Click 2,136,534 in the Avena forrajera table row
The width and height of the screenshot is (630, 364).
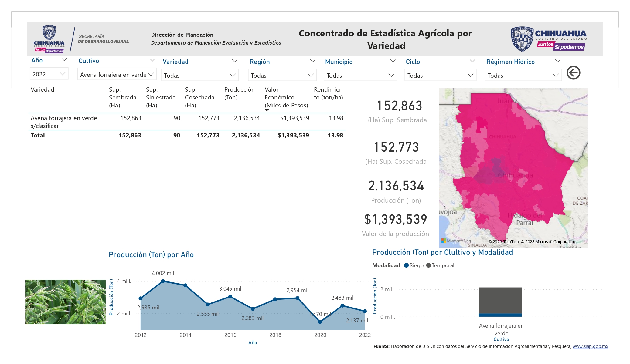pos(247,118)
